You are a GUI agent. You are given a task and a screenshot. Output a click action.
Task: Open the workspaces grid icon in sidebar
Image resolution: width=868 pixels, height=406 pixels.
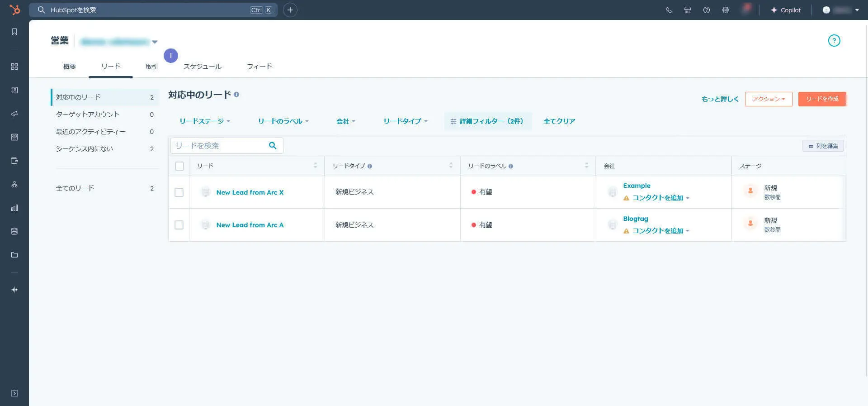14,67
